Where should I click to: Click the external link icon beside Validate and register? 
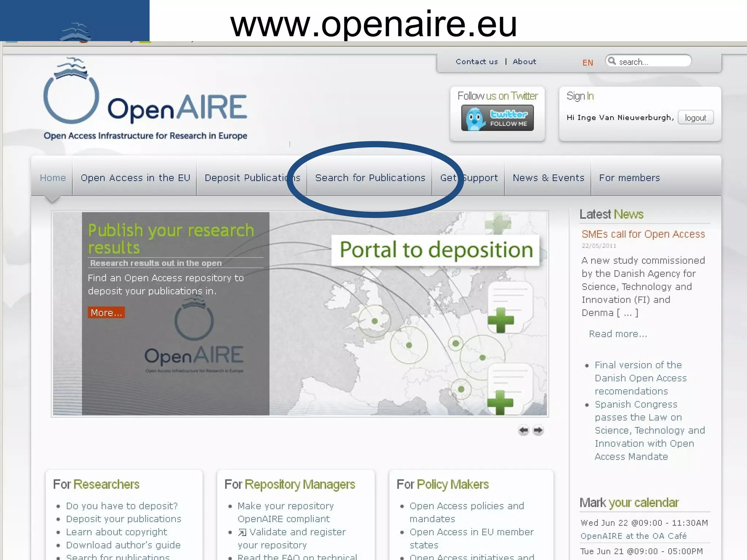pyautogui.click(x=242, y=533)
